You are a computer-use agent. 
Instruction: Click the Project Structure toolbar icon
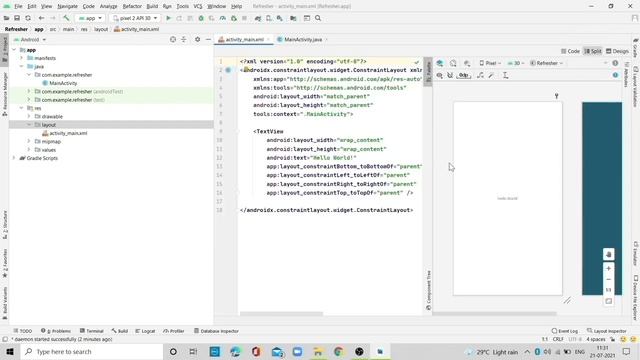(293, 18)
